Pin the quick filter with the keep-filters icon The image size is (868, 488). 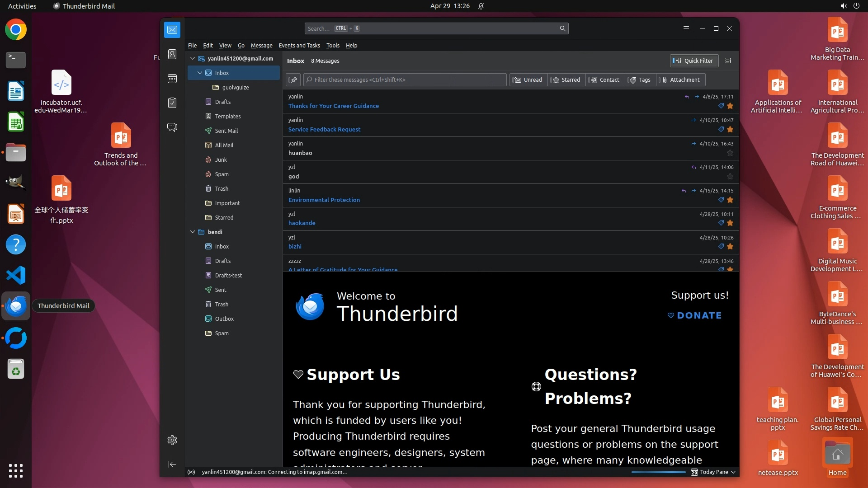coord(293,80)
